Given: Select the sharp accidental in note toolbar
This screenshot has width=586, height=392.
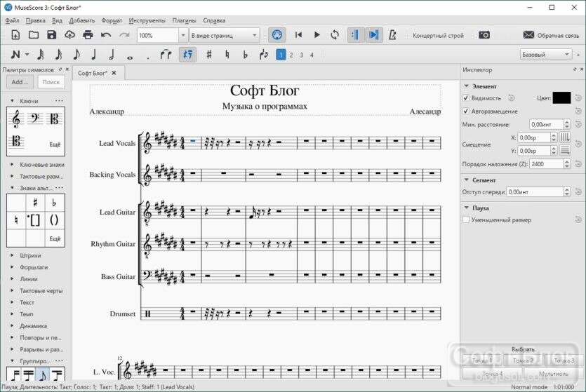Looking at the screenshot, I should tap(209, 55).
